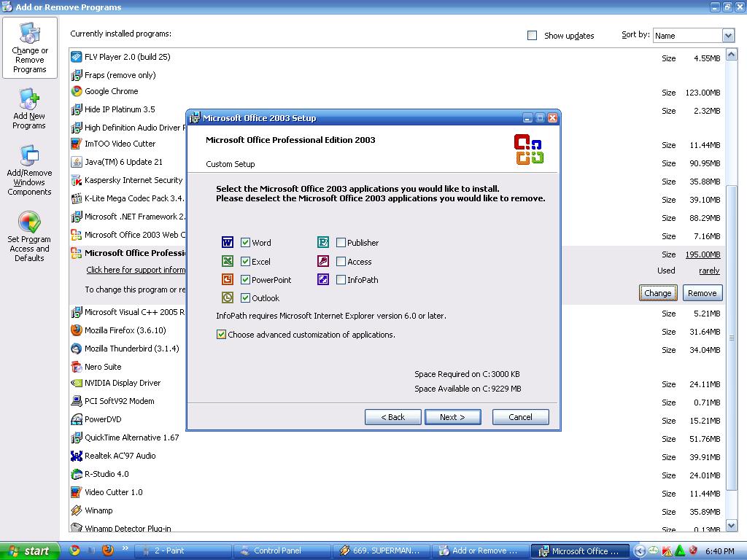Image resolution: width=747 pixels, height=560 pixels.
Task: Click scroll down arrow of programs list
Action: point(731,525)
